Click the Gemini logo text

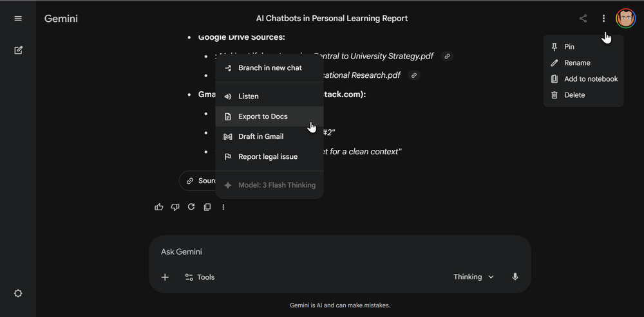(61, 19)
